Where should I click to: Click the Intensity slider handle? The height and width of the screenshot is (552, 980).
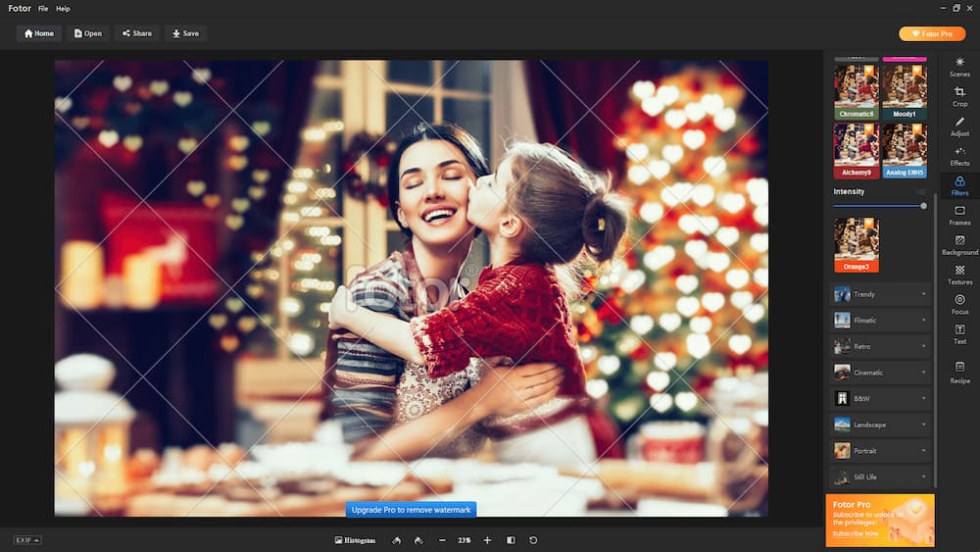click(923, 206)
